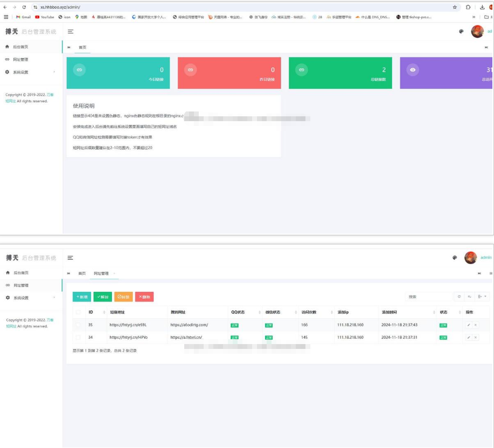Click the eye icon on the purple card
The height and width of the screenshot is (448, 494).
pyautogui.click(x=413, y=69)
